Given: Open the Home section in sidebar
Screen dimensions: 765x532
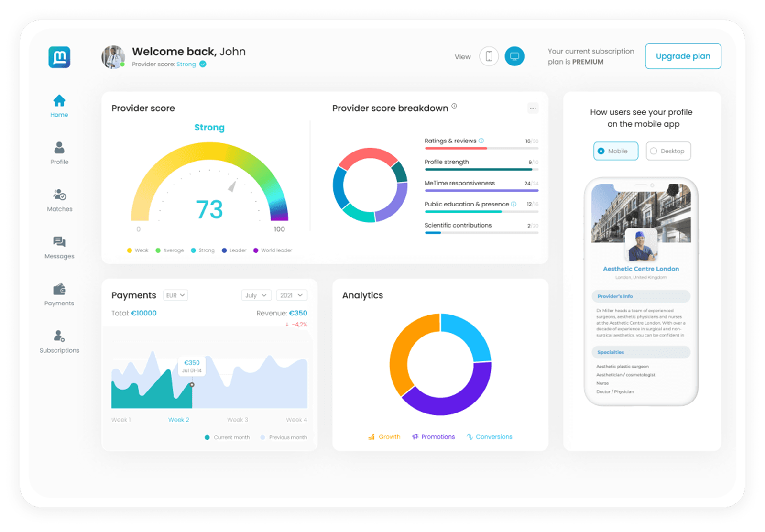Looking at the screenshot, I should coord(59,106).
